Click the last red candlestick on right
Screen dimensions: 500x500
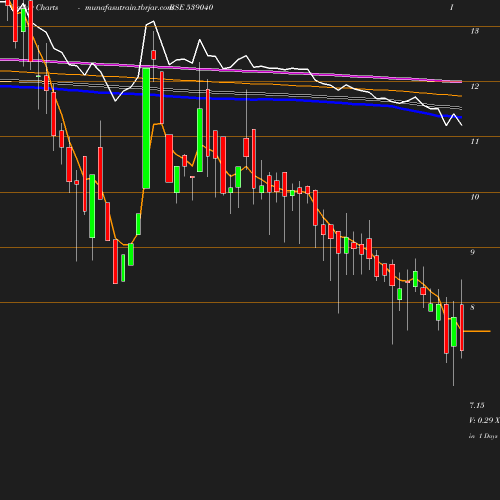click(462, 327)
